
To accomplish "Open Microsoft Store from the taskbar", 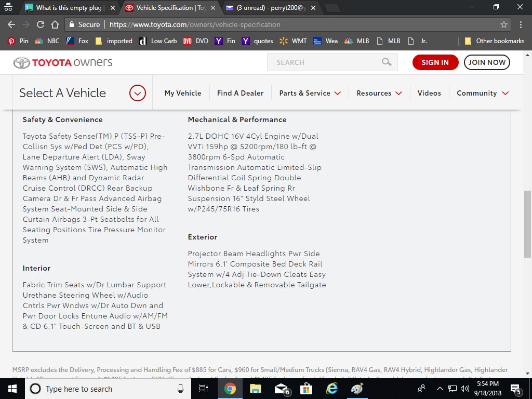I will pos(306,389).
